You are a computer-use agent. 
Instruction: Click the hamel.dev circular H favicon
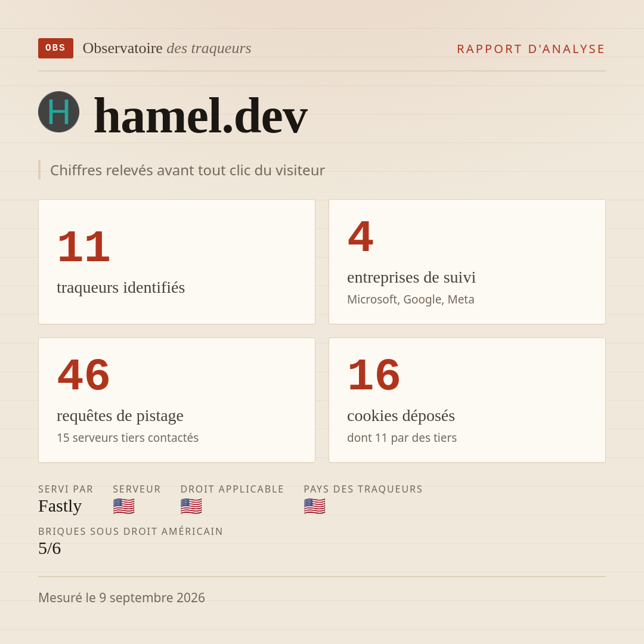tap(58, 112)
